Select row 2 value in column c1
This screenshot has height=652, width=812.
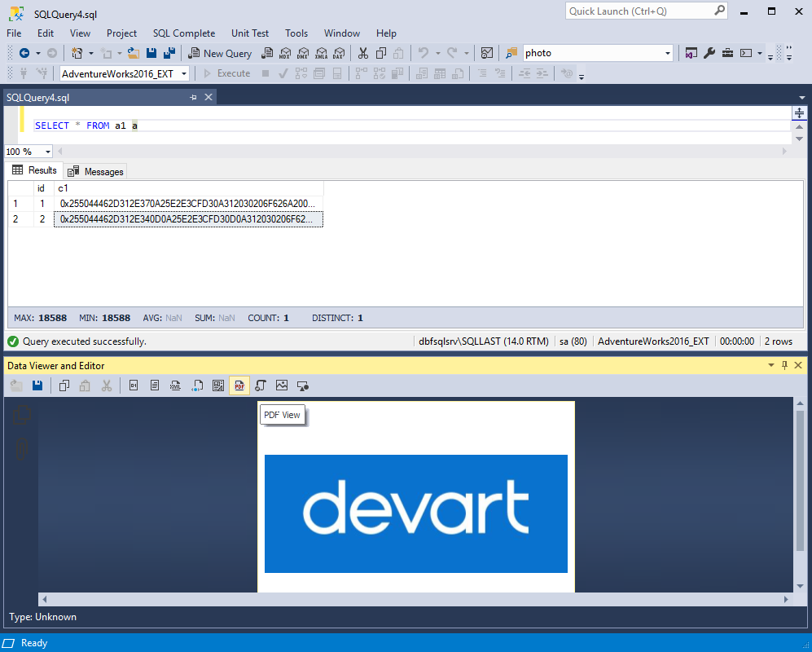(x=188, y=218)
